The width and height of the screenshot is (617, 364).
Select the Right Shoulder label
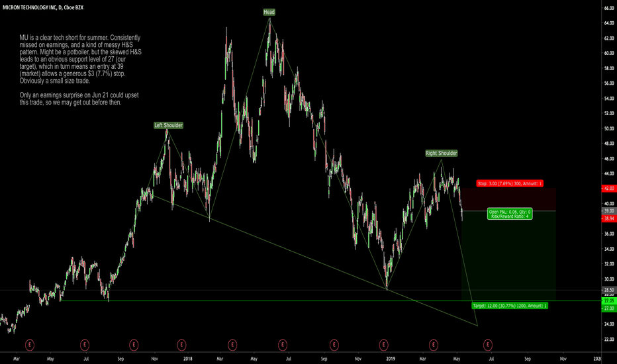442,153
